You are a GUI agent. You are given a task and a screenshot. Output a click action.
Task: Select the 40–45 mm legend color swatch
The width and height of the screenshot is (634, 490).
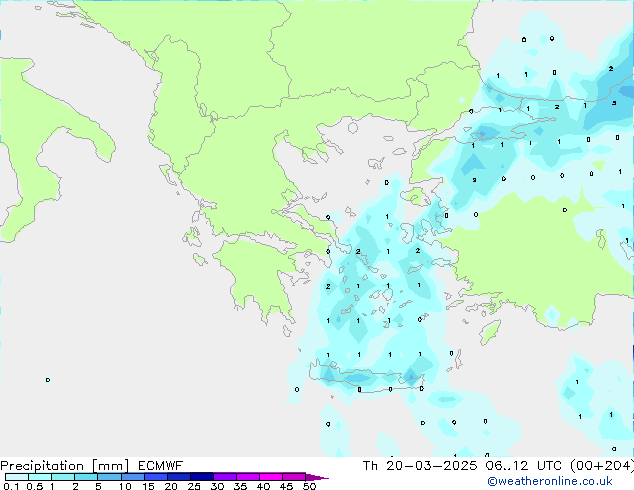[x=271, y=477]
